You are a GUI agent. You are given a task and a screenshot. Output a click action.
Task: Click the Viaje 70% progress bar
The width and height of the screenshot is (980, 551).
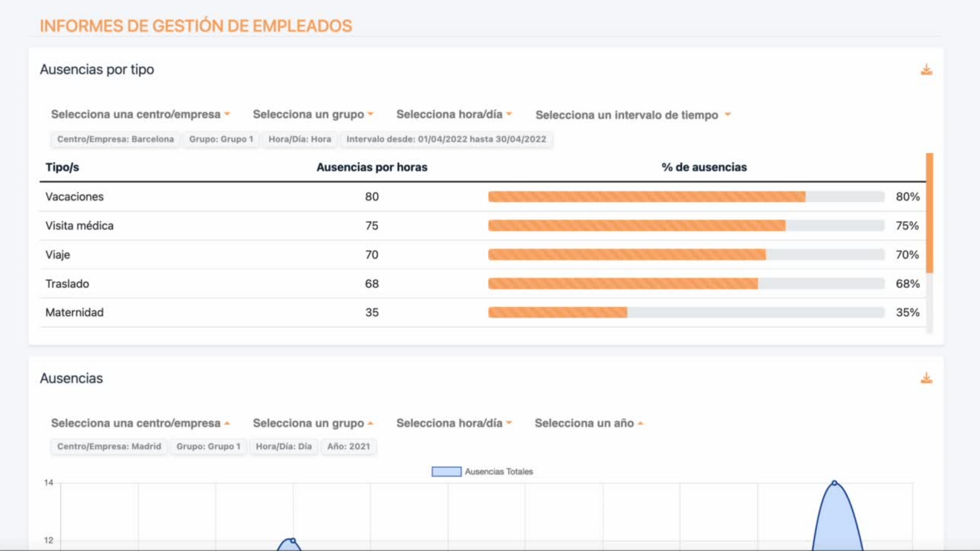coord(686,255)
